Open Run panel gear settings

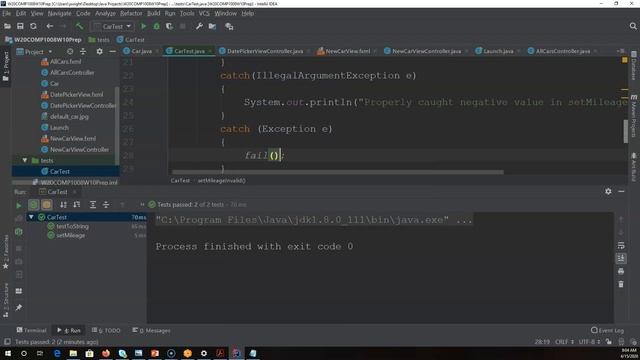point(608,191)
